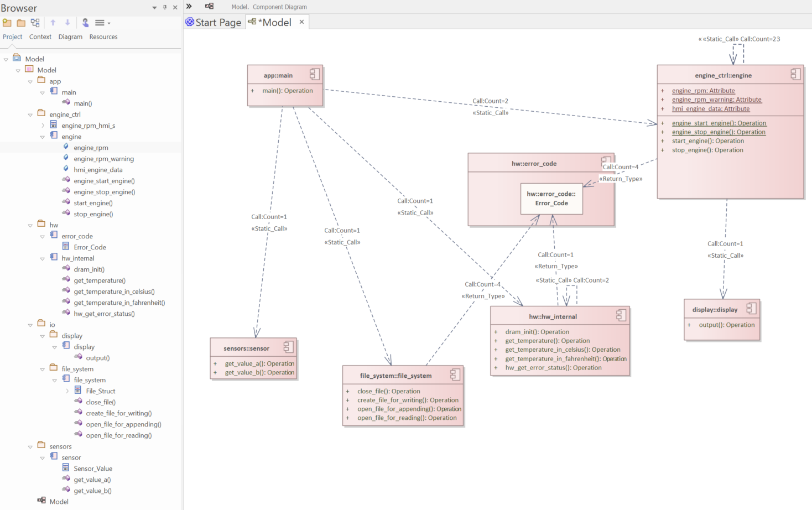Image resolution: width=812 pixels, height=510 pixels.
Task: Collapse the hw_internal component node
Action: (43, 259)
